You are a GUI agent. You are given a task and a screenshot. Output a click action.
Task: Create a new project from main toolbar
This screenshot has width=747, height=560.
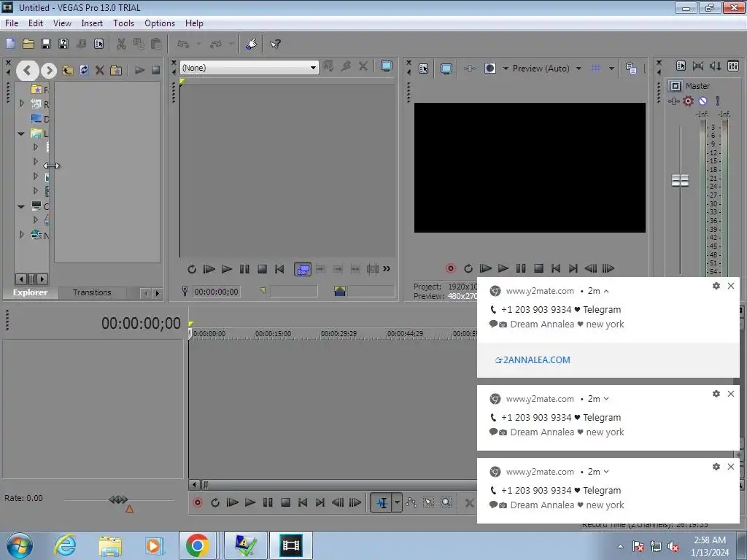pos(10,44)
